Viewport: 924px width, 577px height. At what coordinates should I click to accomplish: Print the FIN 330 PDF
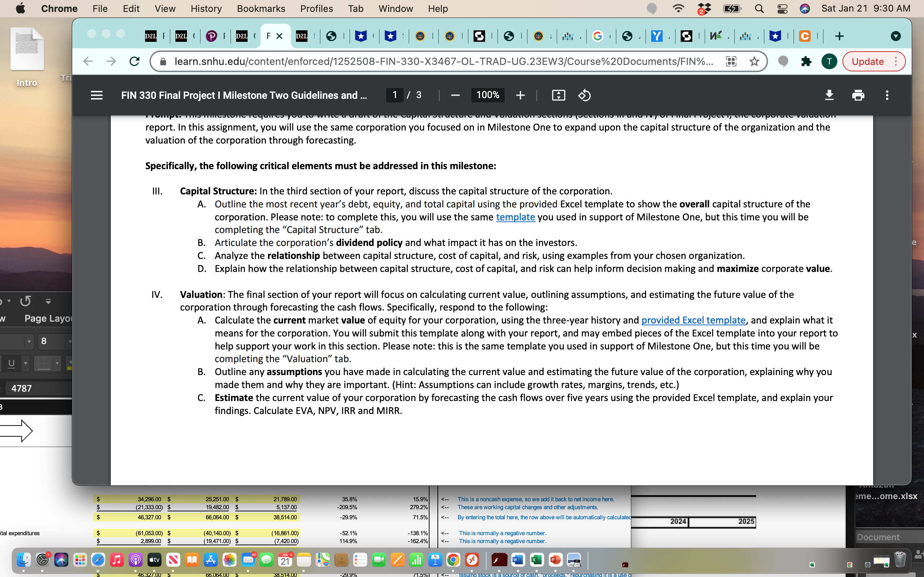point(859,95)
